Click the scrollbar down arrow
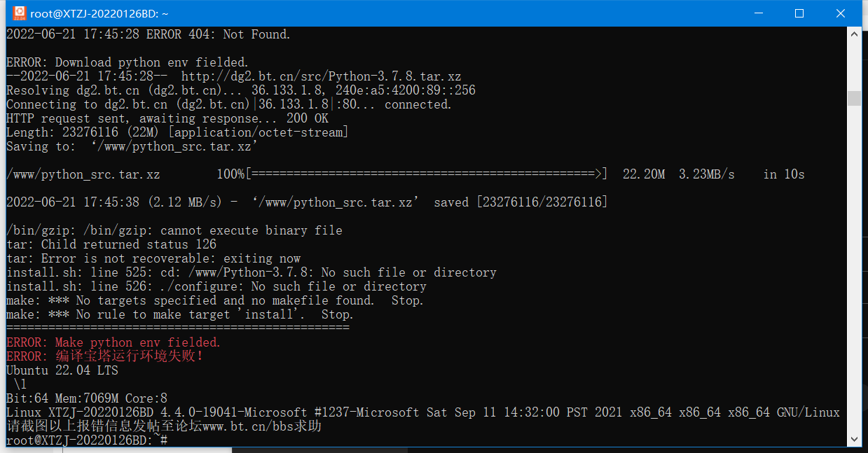The height and width of the screenshot is (453, 868). point(854,440)
